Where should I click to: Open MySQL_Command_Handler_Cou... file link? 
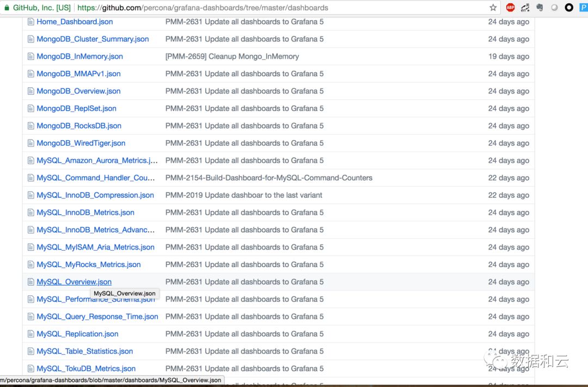click(96, 178)
